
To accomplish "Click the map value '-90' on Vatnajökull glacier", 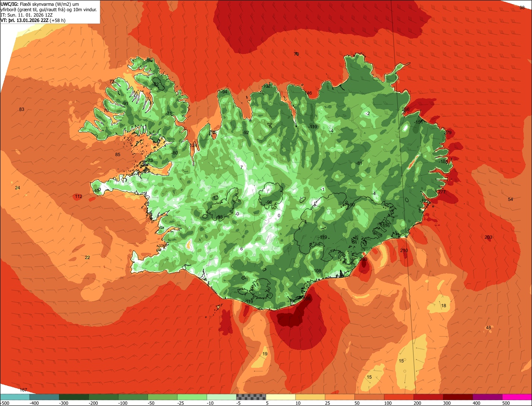I will [351, 205].
